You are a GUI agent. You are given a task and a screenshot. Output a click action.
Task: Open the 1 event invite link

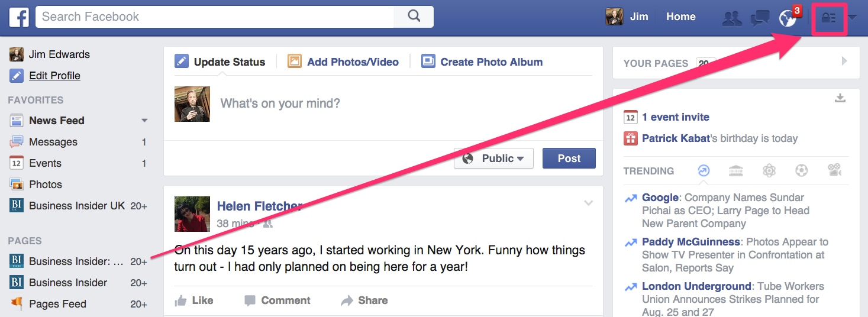(676, 117)
